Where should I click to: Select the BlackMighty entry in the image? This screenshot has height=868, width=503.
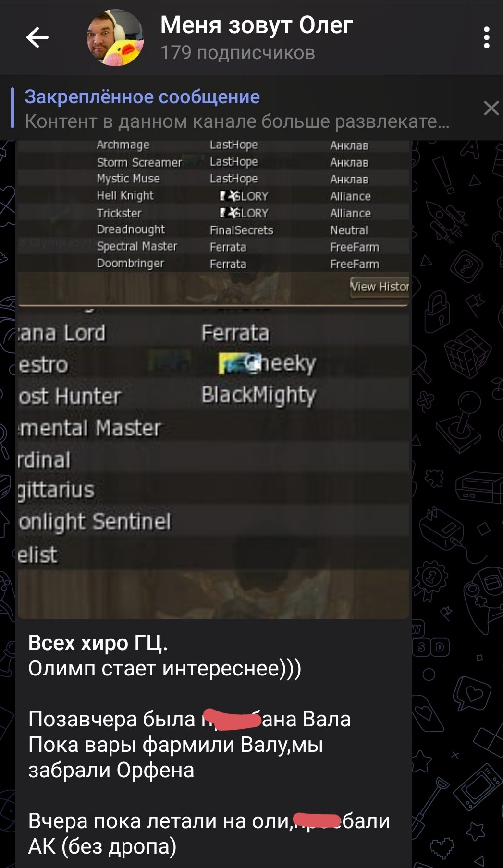[x=258, y=395]
